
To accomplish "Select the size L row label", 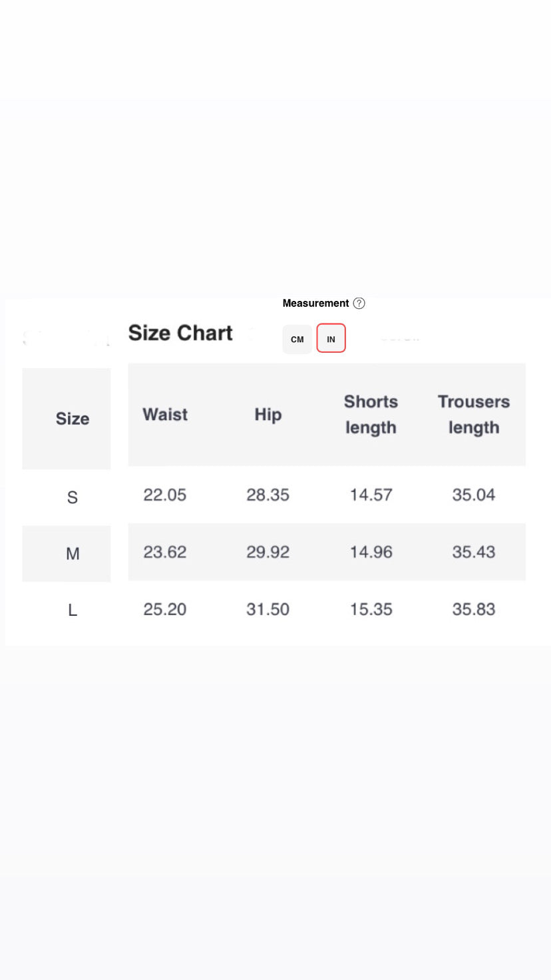I will click(73, 610).
